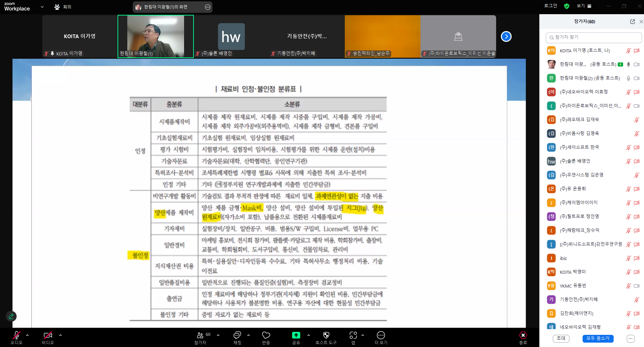The height and width of the screenshot is (347, 644).
Task: Click screen share indicator on 한림대 이광... row
Action: [620, 64]
